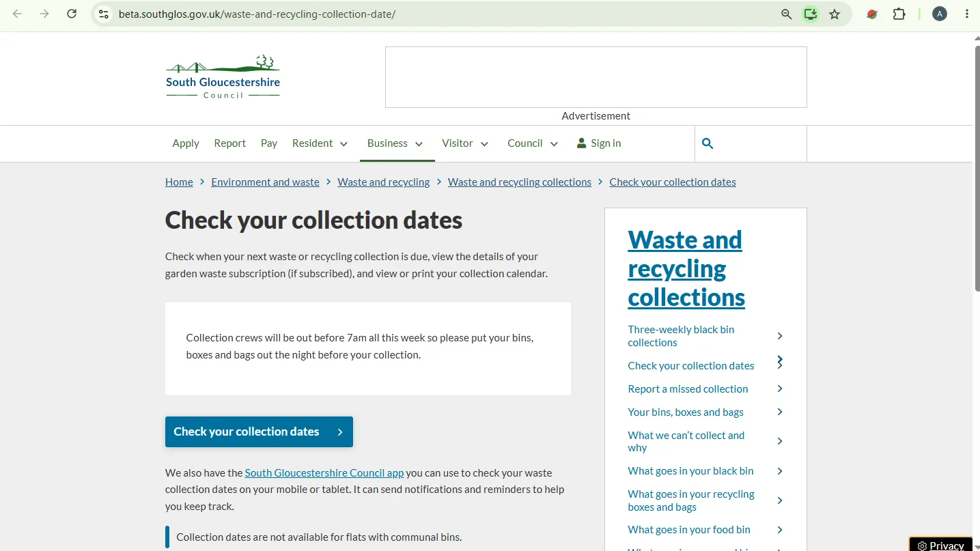Bookmark this page with the star icon
Screen dimensions: 980x551
(835, 14)
